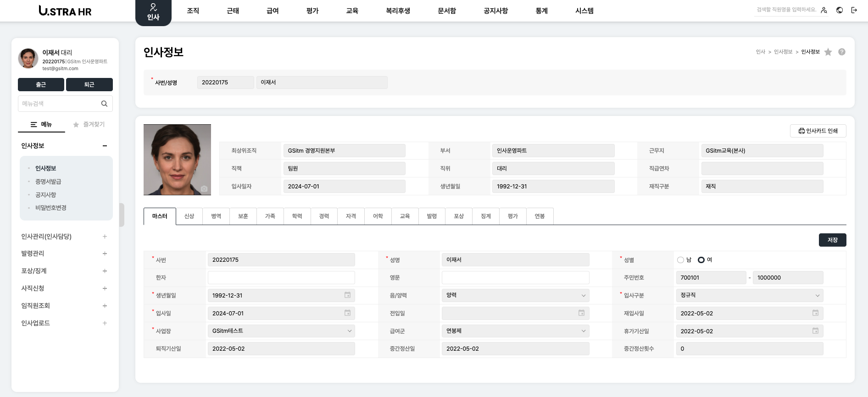Screen dimensions: 868x397
Task: Click the logout icon at top right
Action: [x=854, y=10]
